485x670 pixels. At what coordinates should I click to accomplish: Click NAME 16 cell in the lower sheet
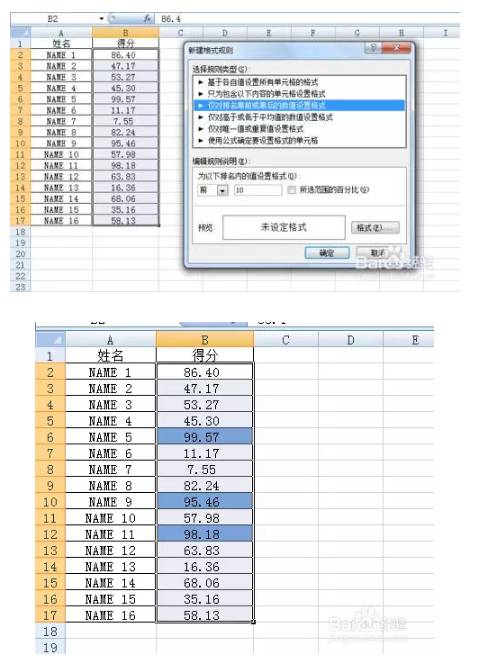pos(110,615)
